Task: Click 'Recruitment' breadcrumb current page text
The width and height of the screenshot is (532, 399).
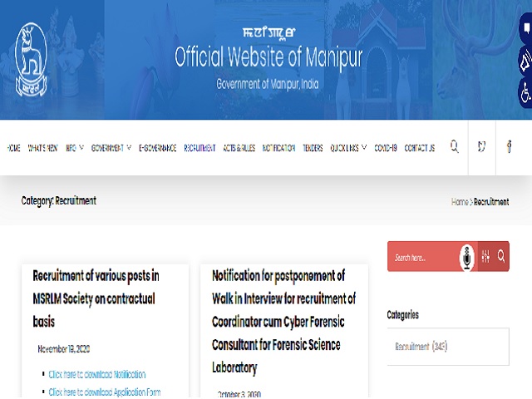Action: [491, 202]
